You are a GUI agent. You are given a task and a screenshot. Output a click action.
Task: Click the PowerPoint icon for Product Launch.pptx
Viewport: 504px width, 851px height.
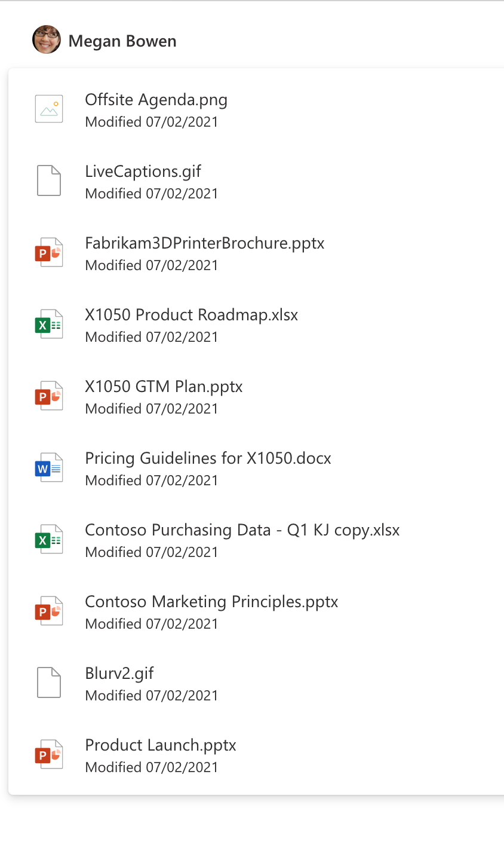pos(48,754)
